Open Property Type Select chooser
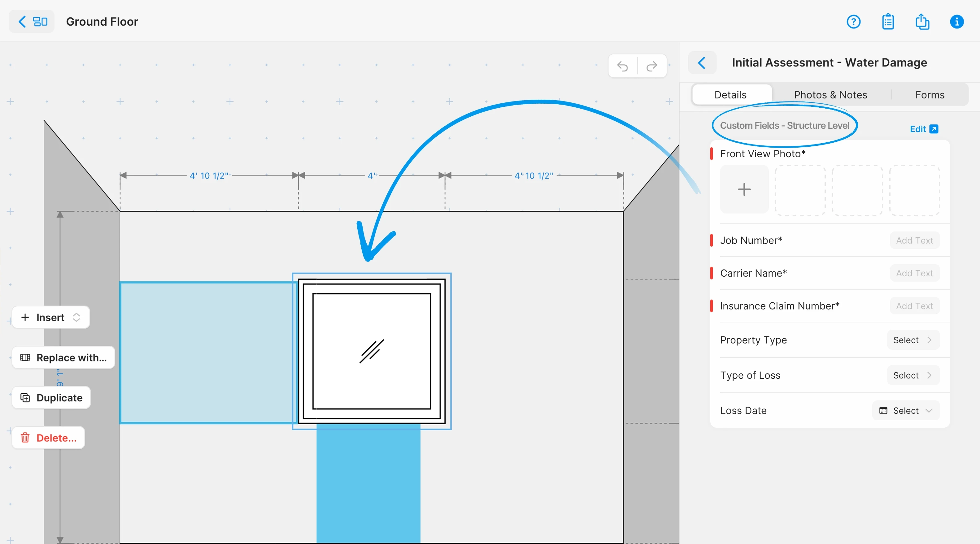The width and height of the screenshot is (980, 544). tap(913, 340)
